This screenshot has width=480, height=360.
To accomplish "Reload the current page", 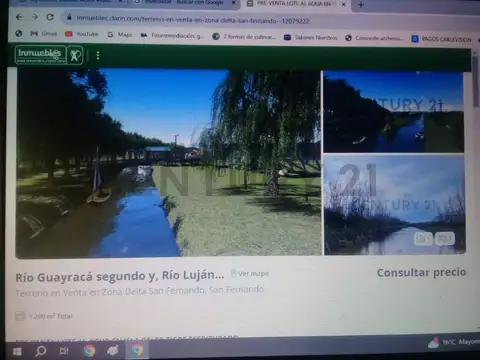I will click(x=50, y=17).
